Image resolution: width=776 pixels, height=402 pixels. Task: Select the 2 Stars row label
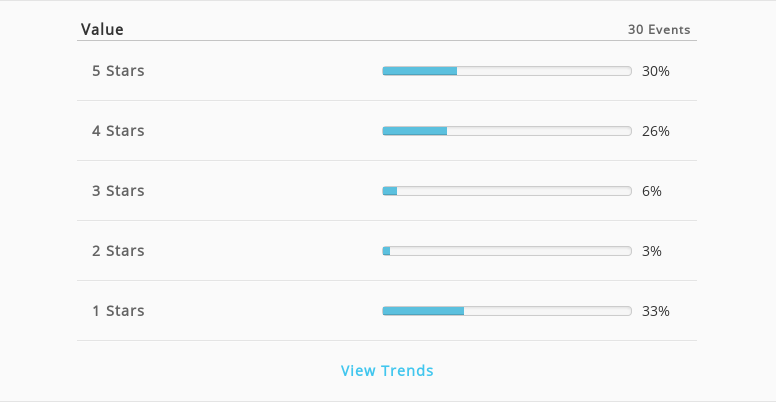tap(118, 251)
